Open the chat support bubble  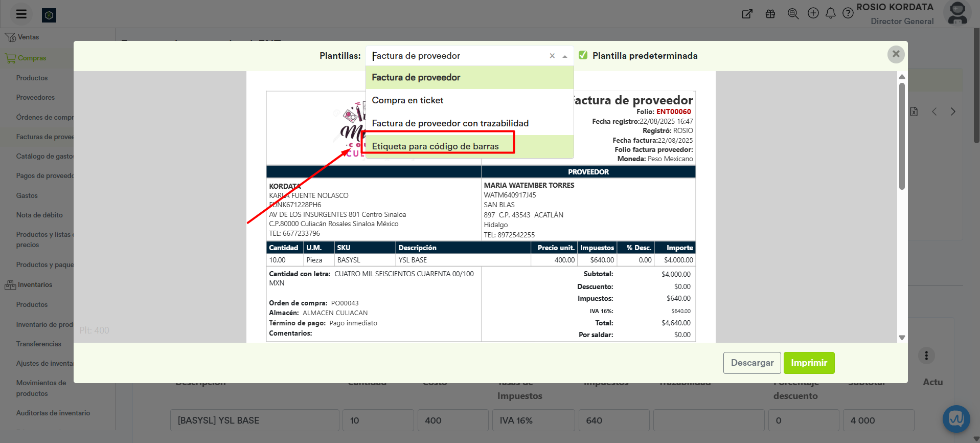point(956,419)
